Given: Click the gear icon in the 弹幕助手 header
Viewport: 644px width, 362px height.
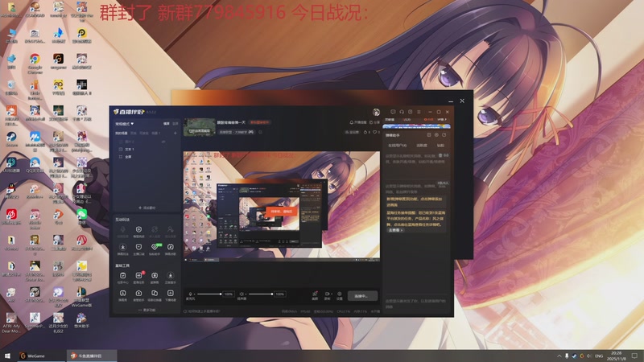Looking at the screenshot, I should point(436,134).
